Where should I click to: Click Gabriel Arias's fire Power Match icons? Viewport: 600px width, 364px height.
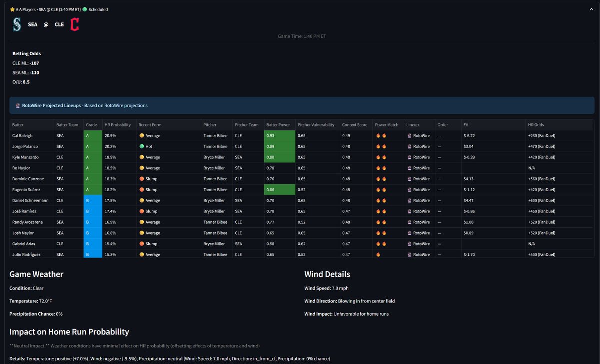(x=381, y=244)
